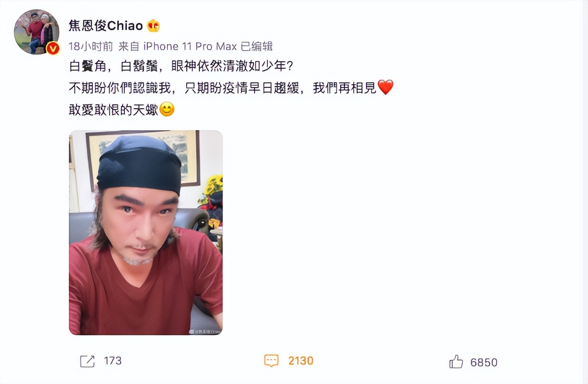Image resolution: width=588 pixels, height=384 pixels.
Task: Click the first post line starting 白鬢角
Action: [x=181, y=66]
